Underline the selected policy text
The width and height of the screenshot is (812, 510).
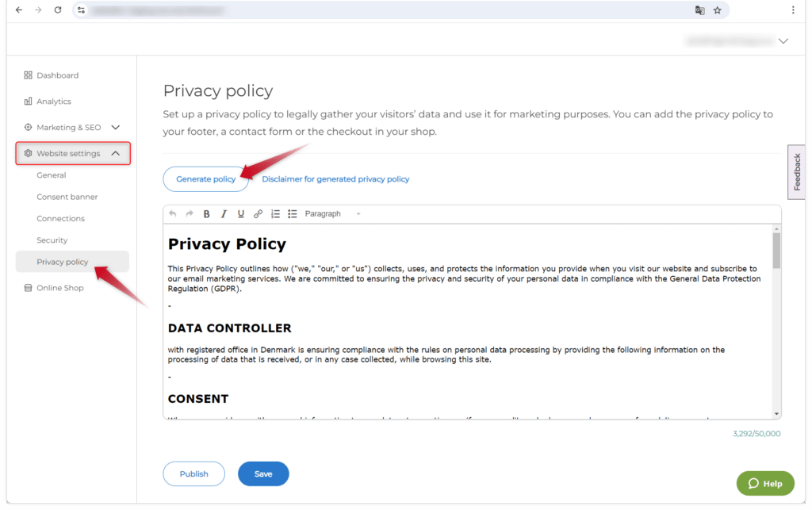241,214
